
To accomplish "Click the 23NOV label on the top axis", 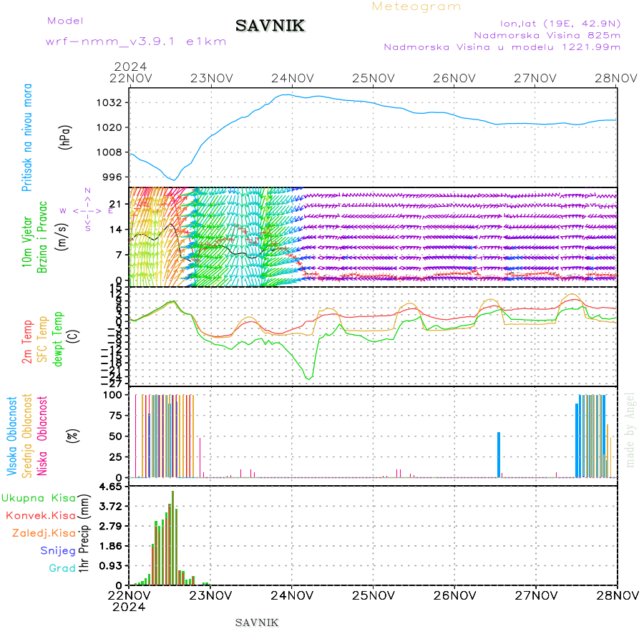I will tap(212, 78).
